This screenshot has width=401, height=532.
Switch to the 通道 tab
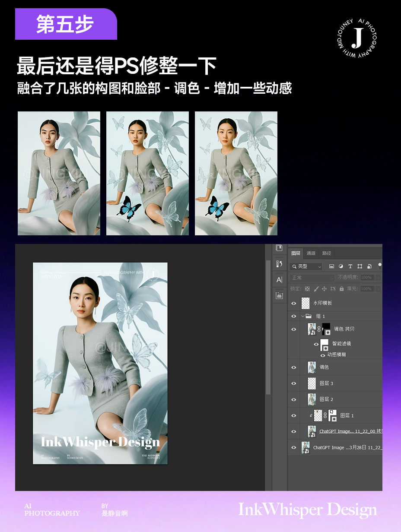click(x=312, y=253)
